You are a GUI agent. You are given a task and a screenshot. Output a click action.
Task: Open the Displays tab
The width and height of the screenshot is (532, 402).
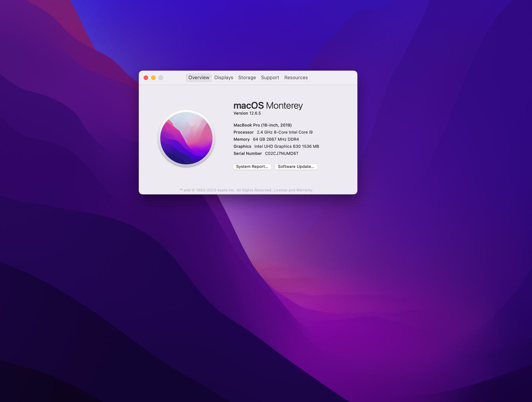224,77
